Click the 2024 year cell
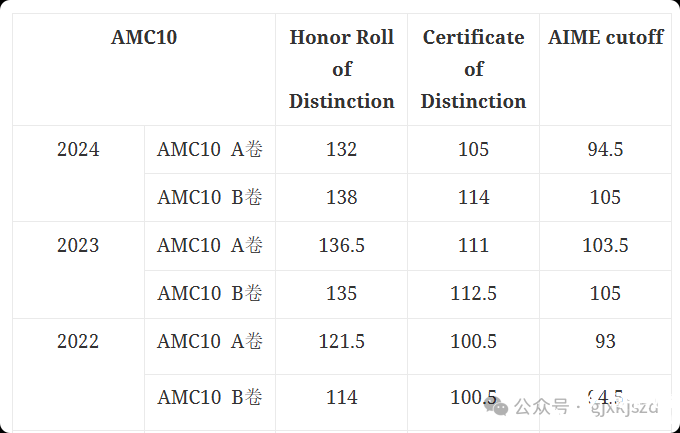This screenshot has height=433, width=680. [x=78, y=150]
